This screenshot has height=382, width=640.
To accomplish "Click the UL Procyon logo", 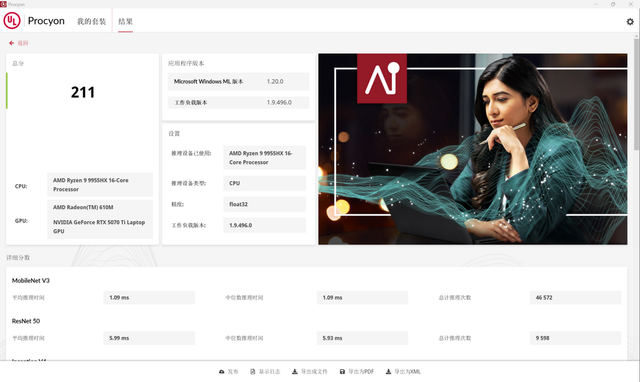I will coord(34,21).
